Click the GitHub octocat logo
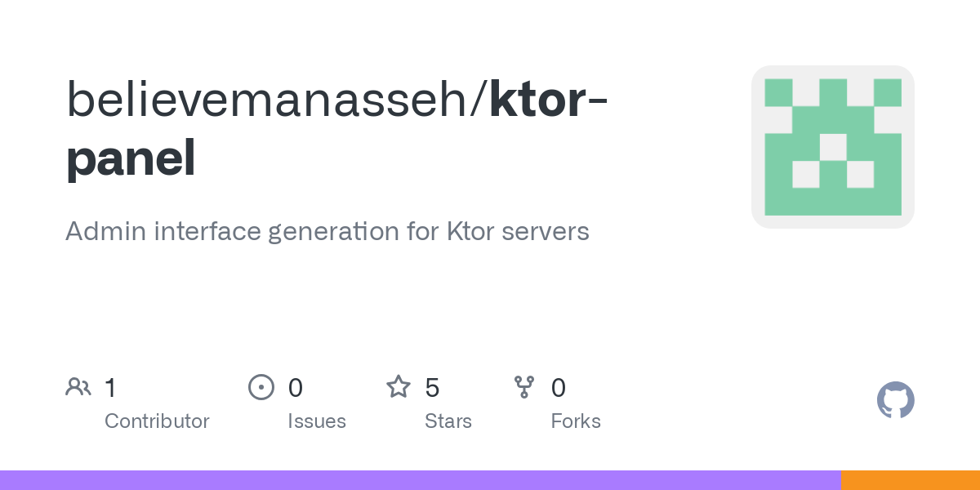The height and width of the screenshot is (490, 980). [x=896, y=400]
